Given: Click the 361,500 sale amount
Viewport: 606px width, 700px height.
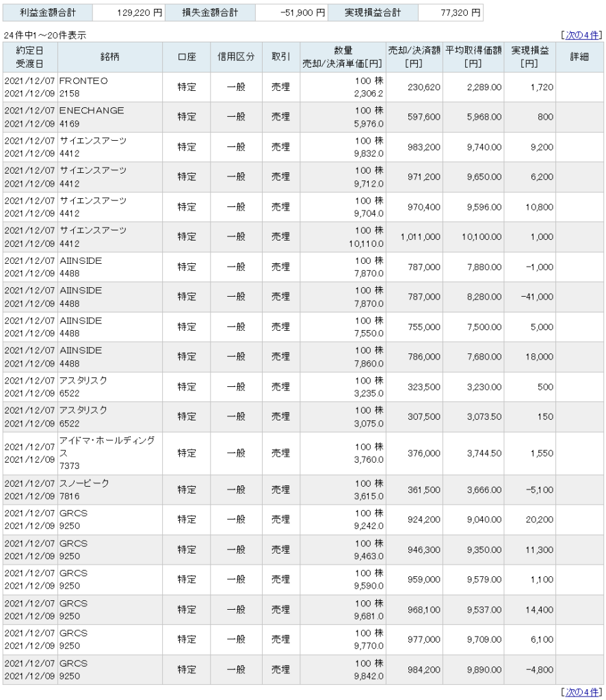Looking at the screenshot, I should pos(423,489).
